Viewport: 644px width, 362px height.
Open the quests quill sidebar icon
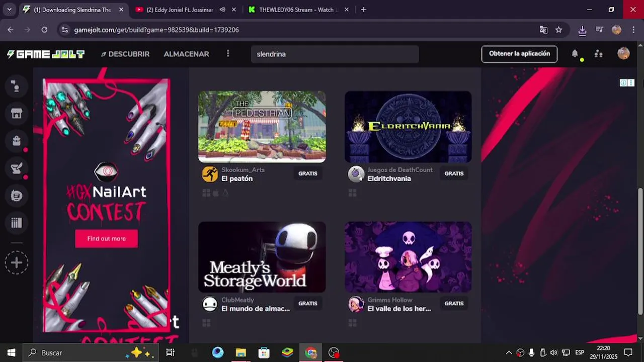click(x=16, y=168)
